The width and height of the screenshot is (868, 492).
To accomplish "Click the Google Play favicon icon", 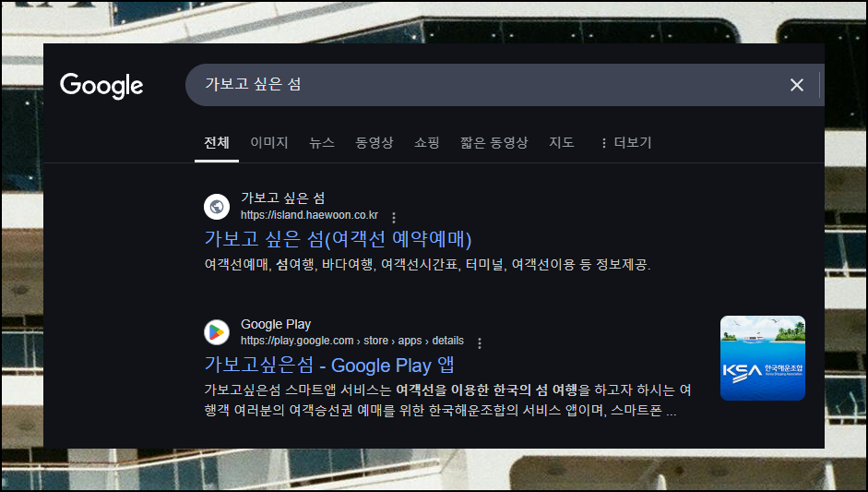I will coord(217,332).
